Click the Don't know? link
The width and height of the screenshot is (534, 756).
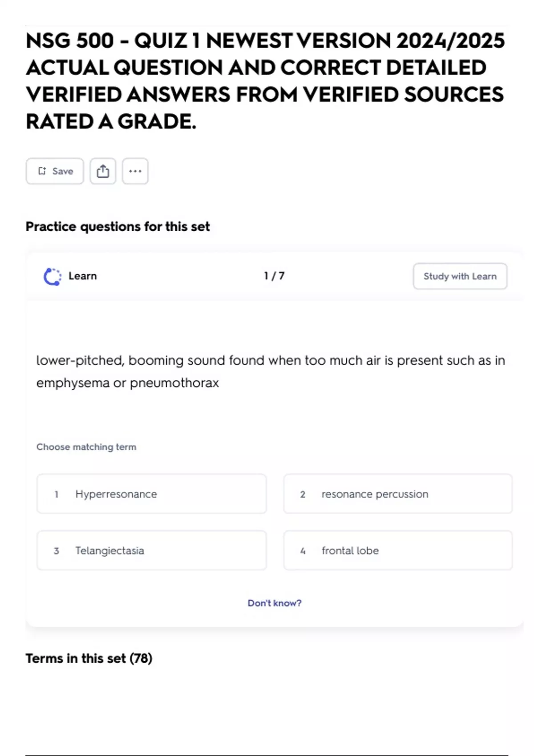point(274,603)
